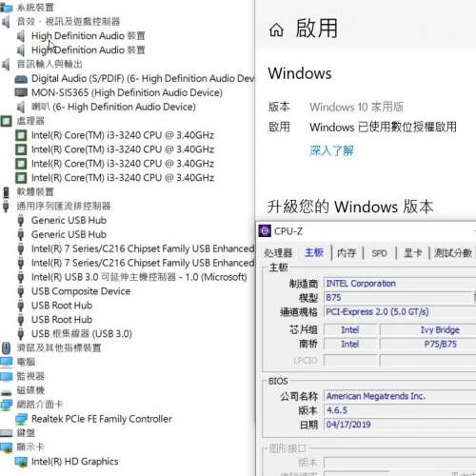Click the Intel(R) HD Graphics device icon
The image size is (476, 476).
(x=21, y=462)
